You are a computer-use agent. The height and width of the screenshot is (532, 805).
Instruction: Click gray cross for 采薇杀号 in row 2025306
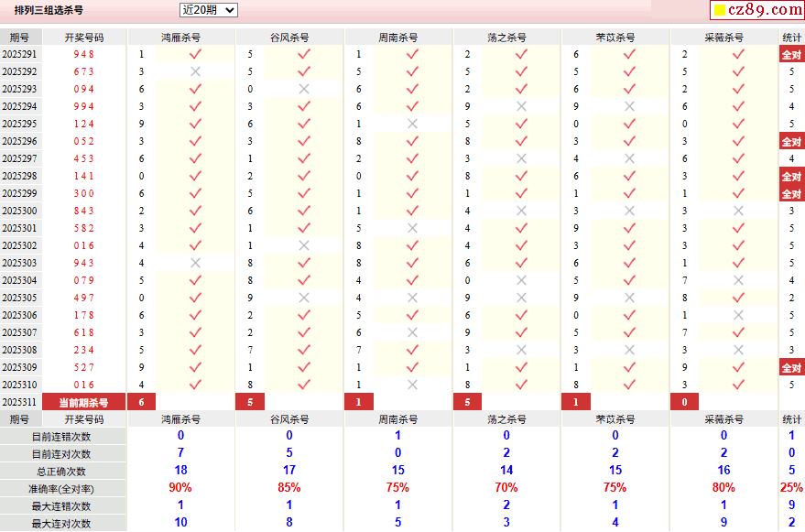pos(738,315)
